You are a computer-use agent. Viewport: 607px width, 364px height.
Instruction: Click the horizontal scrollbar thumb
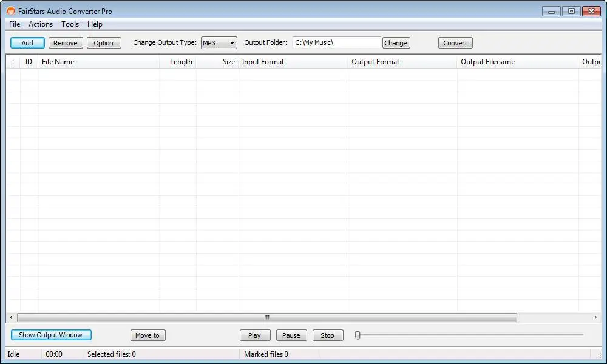267,317
